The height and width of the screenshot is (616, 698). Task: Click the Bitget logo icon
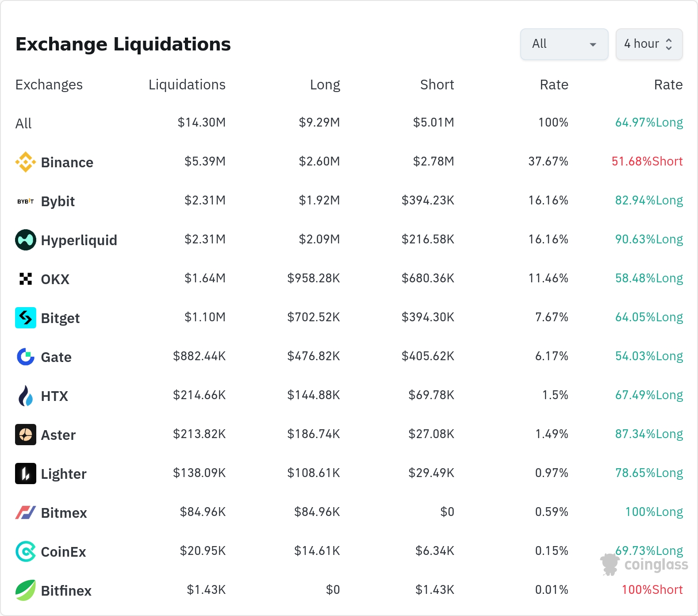(x=26, y=318)
